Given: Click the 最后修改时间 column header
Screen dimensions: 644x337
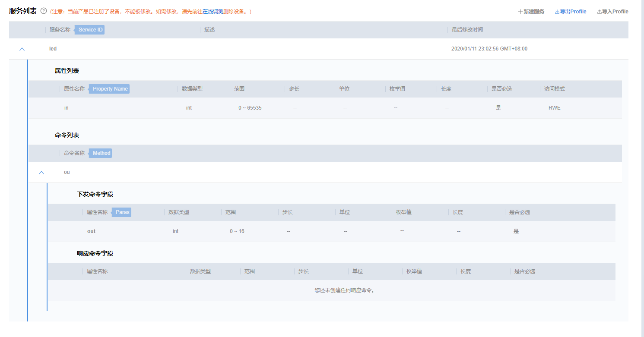Looking at the screenshot, I should (x=467, y=30).
